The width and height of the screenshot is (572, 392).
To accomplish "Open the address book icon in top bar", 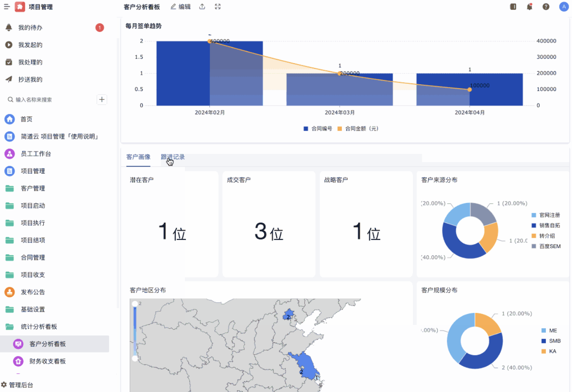I will [513, 7].
